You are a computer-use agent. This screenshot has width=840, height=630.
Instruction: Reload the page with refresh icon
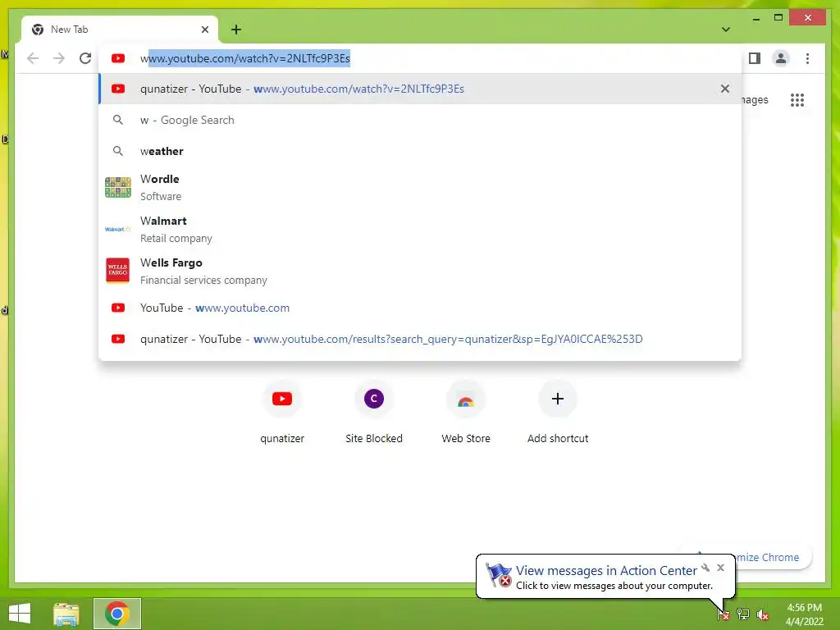tap(85, 58)
